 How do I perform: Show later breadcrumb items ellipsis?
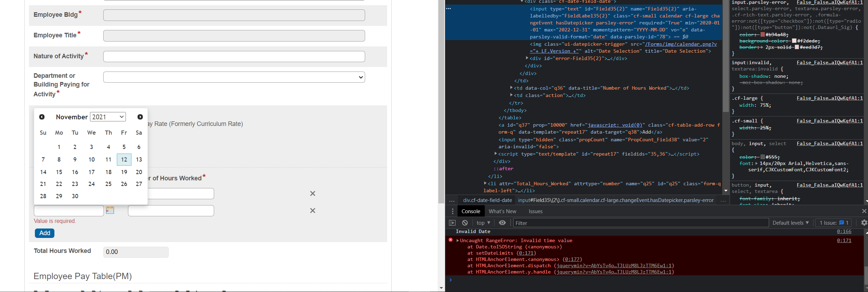tap(723, 201)
